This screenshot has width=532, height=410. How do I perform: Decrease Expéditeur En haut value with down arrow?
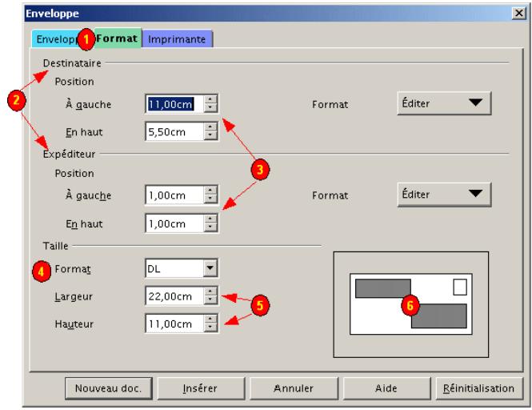pos(210,227)
